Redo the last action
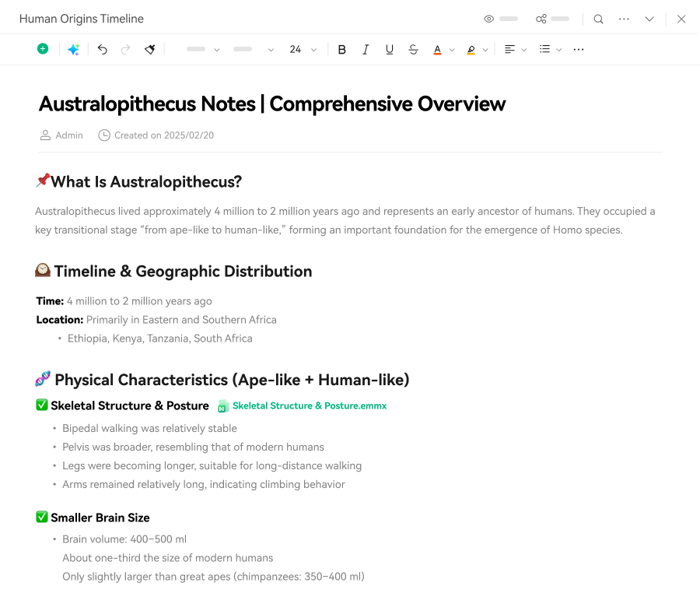This screenshot has height=593, width=700. pyautogui.click(x=125, y=49)
